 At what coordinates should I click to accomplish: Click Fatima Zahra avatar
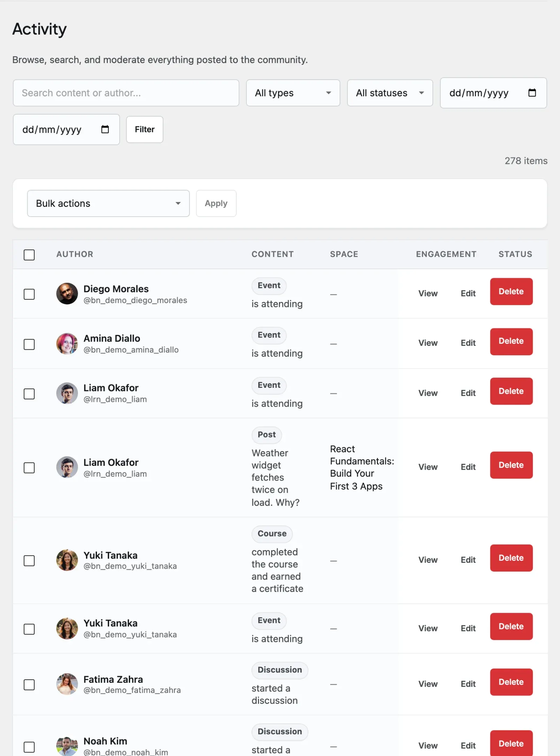point(67,684)
